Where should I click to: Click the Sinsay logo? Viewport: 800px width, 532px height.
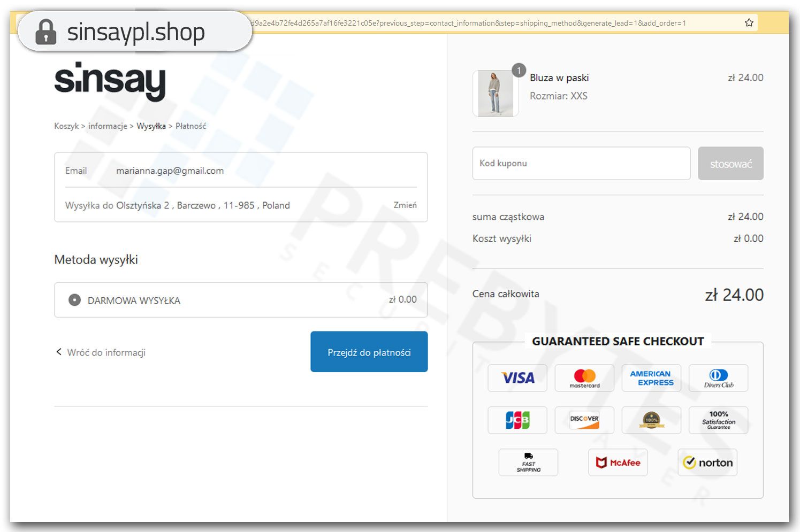(110, 81)
